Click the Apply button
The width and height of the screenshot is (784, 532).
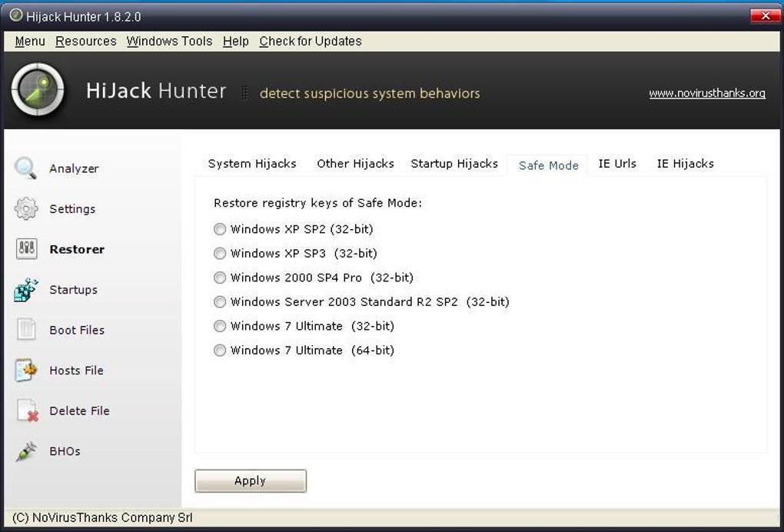coord(251,480)
